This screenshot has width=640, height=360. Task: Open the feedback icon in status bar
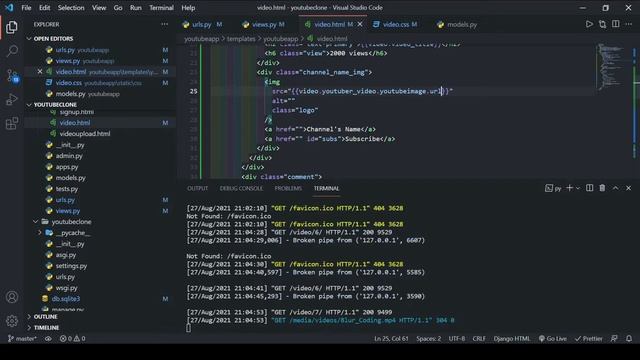point(614,338)
